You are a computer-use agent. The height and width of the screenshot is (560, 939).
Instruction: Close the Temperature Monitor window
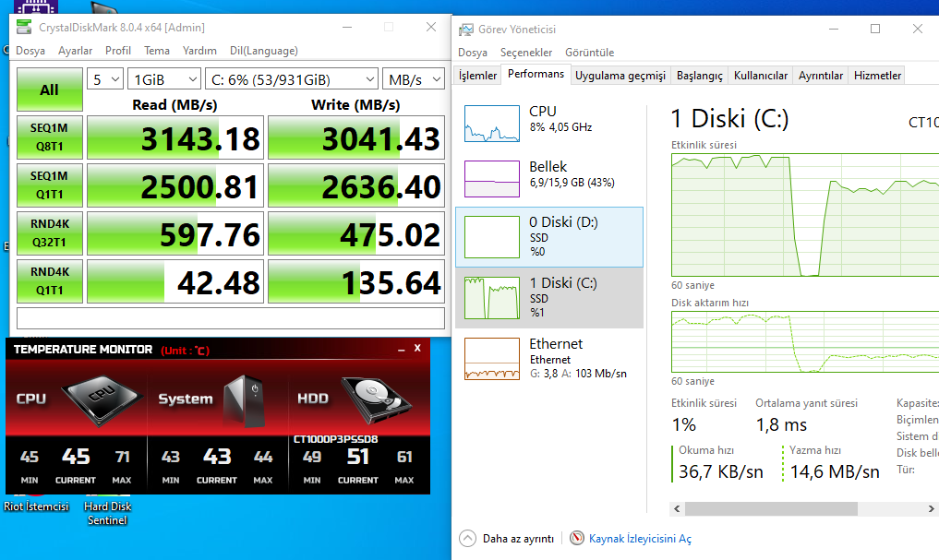coord(417,348)
